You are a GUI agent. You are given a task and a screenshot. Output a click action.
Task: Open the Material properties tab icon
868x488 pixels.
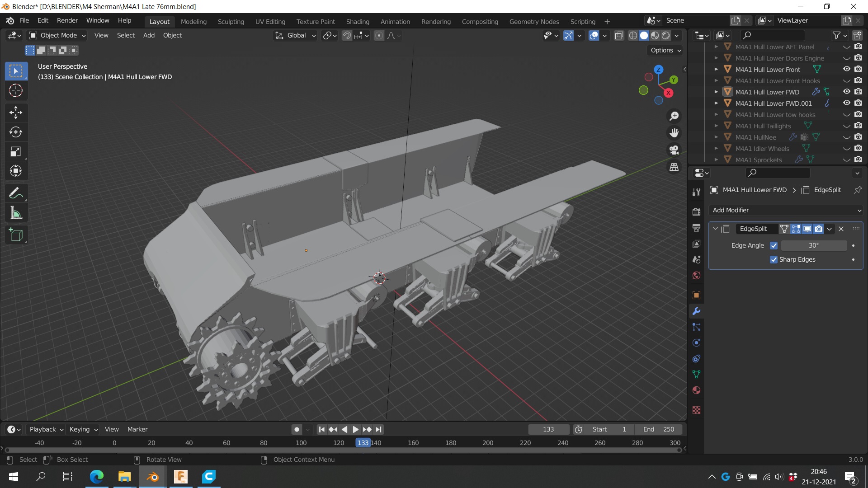click(x=696, y=390)
